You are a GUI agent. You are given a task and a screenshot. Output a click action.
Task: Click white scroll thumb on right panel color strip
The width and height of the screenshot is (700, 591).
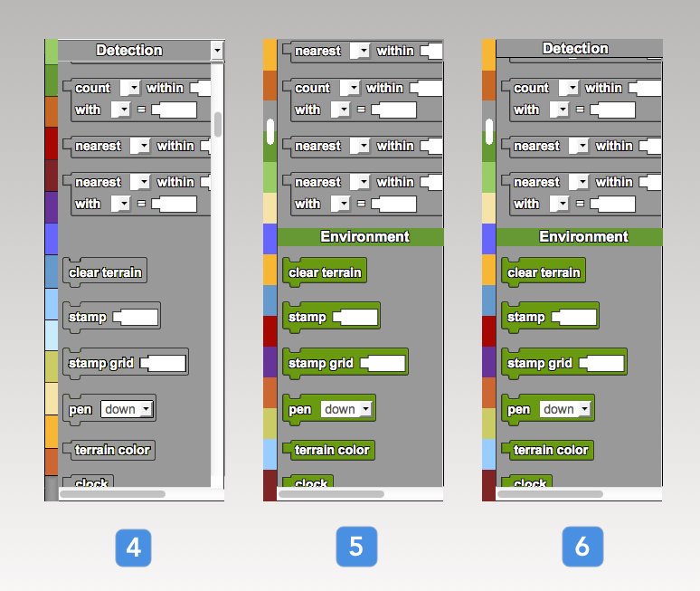[x=489, y=131]
